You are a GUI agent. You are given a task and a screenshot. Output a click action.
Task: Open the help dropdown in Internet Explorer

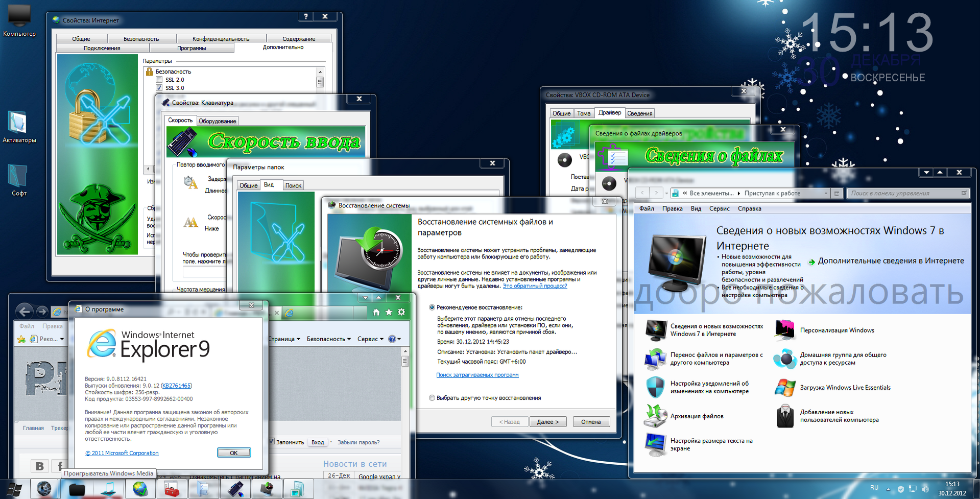[x=395, y=339]
